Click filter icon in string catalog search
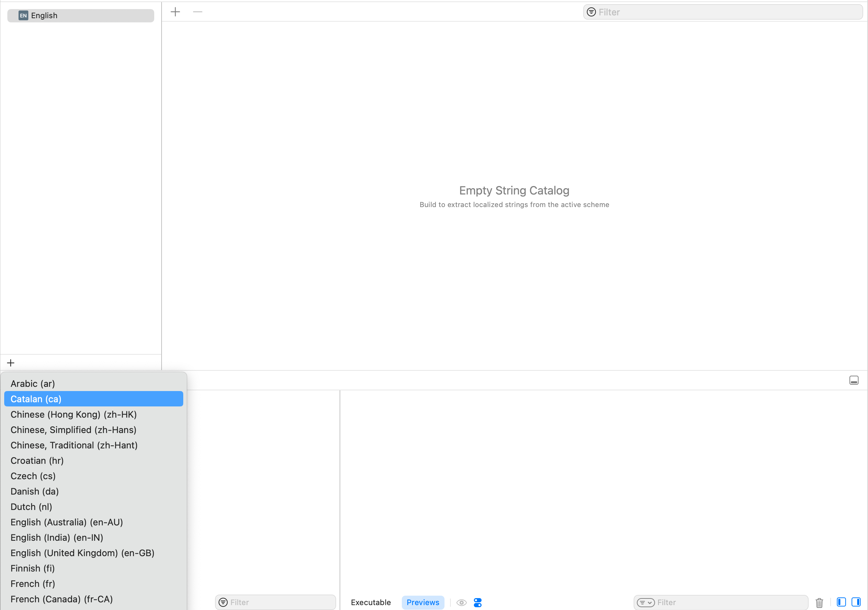868x610 pixels. pos(591,12)
